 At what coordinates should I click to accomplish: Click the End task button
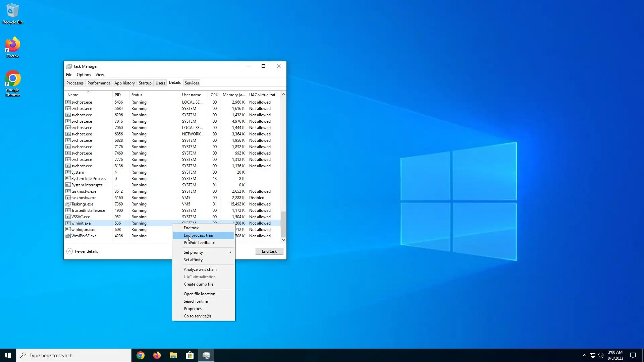pyautogui.click(x=269, y=251)
